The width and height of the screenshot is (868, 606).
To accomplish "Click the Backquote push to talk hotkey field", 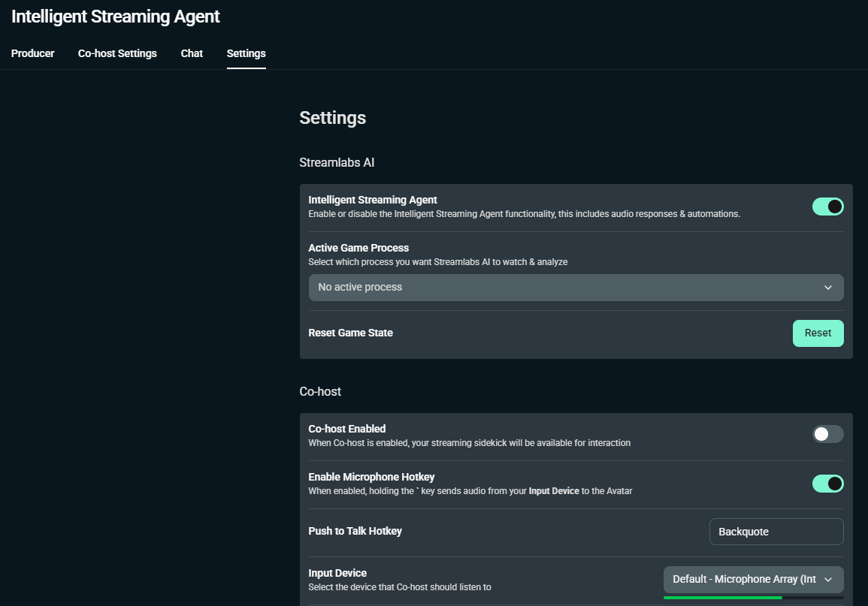I will coord(776,532).
